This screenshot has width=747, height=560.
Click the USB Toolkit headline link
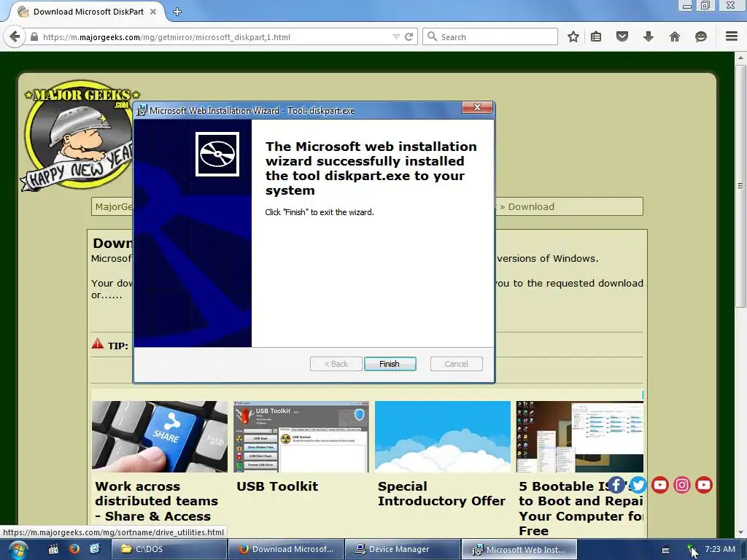277,486
